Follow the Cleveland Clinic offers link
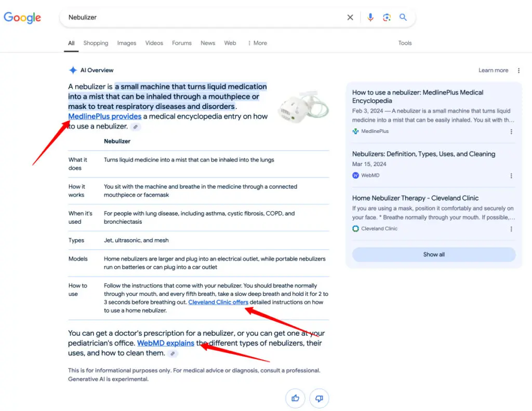Image resolution: width=532 pixels, height=411 pixels. pyautogui.click(x=218, y=302)
